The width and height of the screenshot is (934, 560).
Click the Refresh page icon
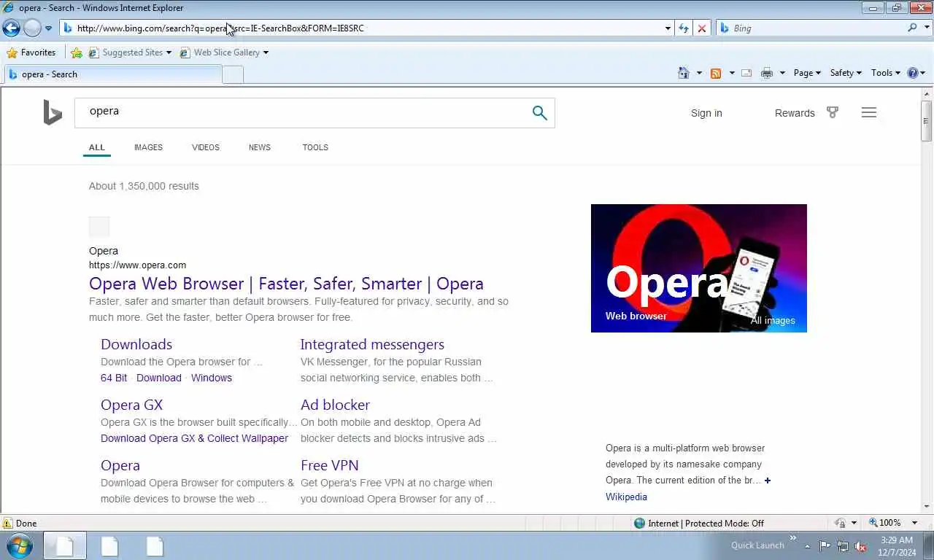684,28
